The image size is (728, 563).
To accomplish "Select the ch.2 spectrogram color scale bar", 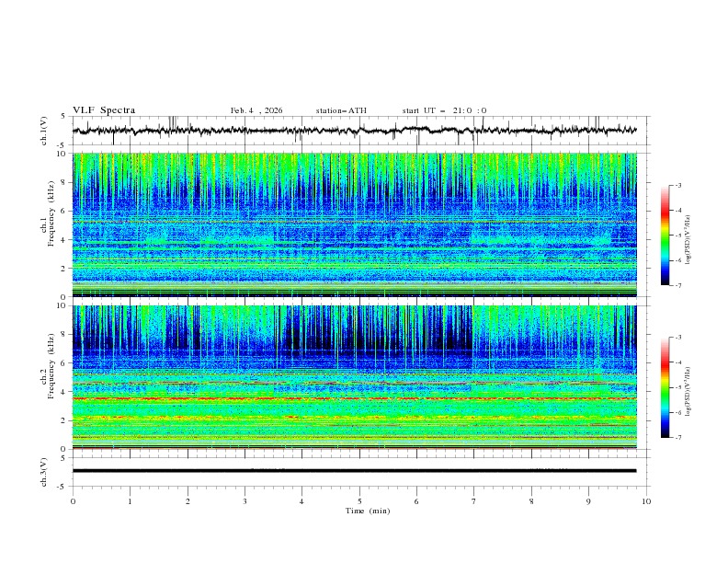I will [x=665, y=387].
